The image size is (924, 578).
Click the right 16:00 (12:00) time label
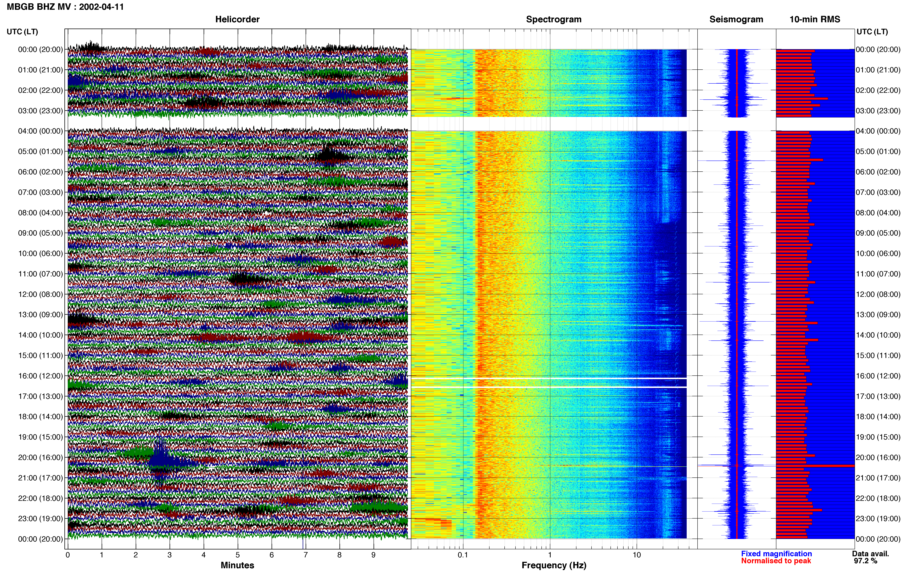pyautogui.click(x=878, y=376)
